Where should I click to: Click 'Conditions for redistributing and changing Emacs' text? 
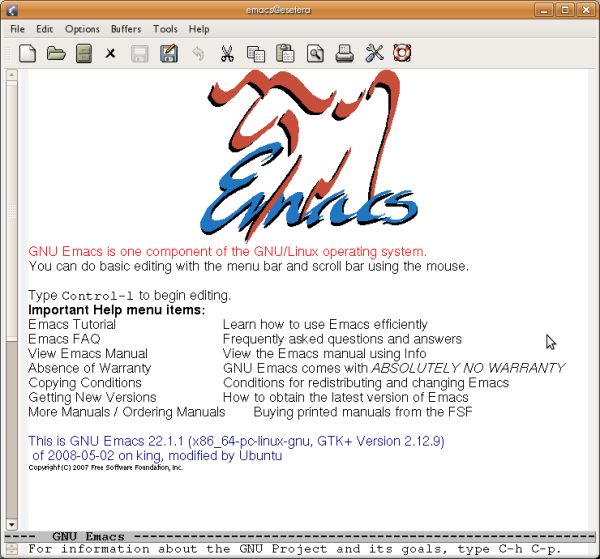[366, 383]
